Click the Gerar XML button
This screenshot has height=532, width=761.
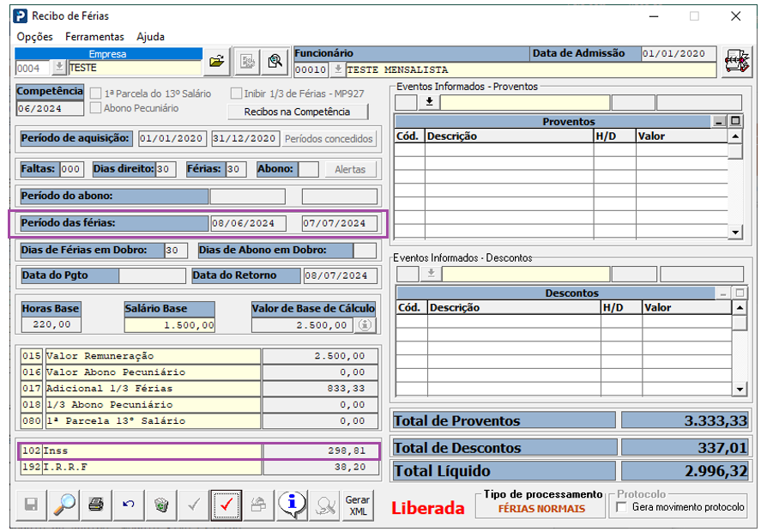click(x=358, y=505)
